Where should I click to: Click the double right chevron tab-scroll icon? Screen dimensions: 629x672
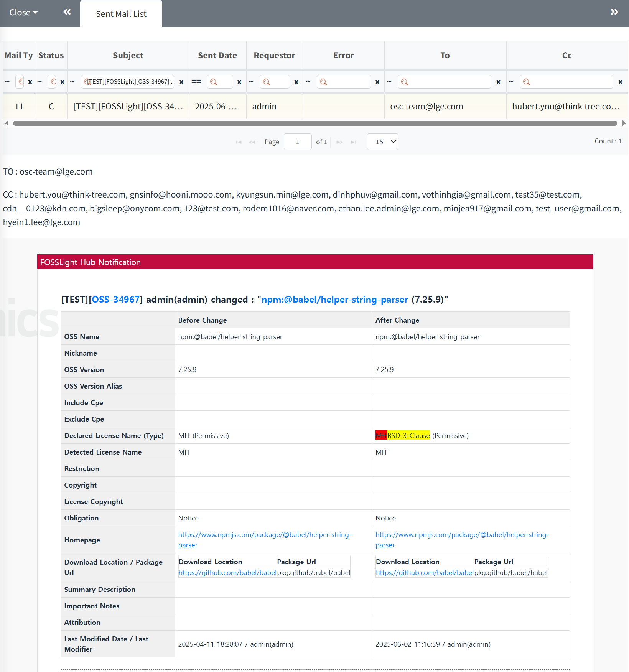[x=614, y=12]
